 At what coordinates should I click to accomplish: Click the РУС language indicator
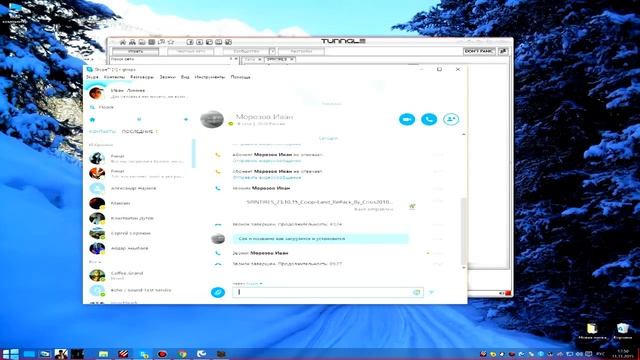click(x=600, y=354)
